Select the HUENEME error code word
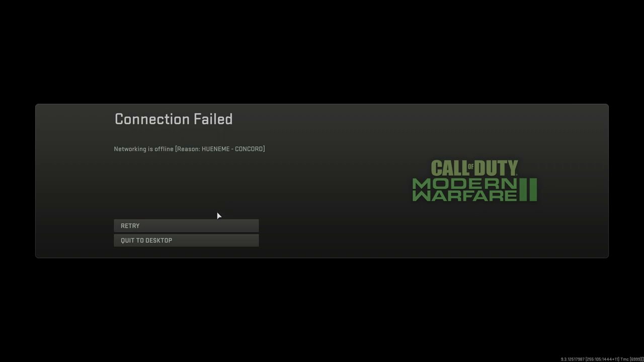 [x=215, y=149]
